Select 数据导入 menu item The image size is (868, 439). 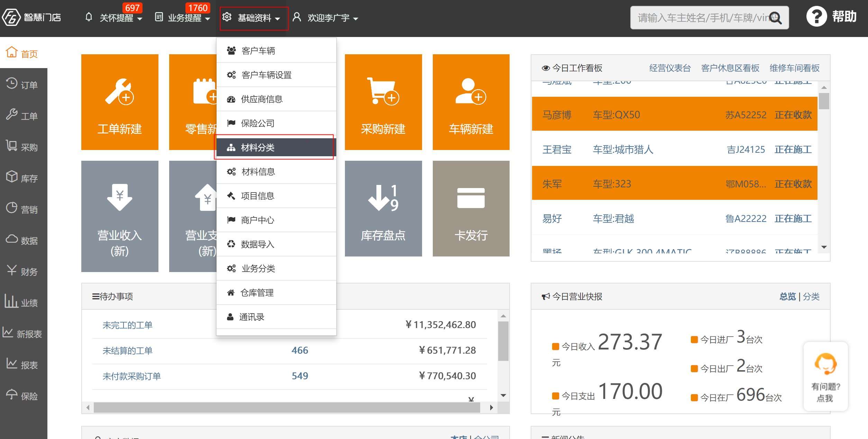click(276, 244)
